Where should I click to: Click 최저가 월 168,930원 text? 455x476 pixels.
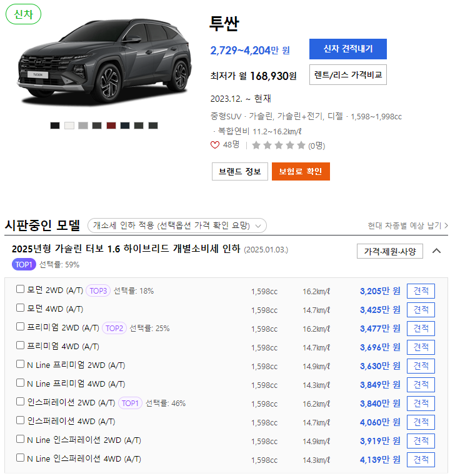click(253, 76)
